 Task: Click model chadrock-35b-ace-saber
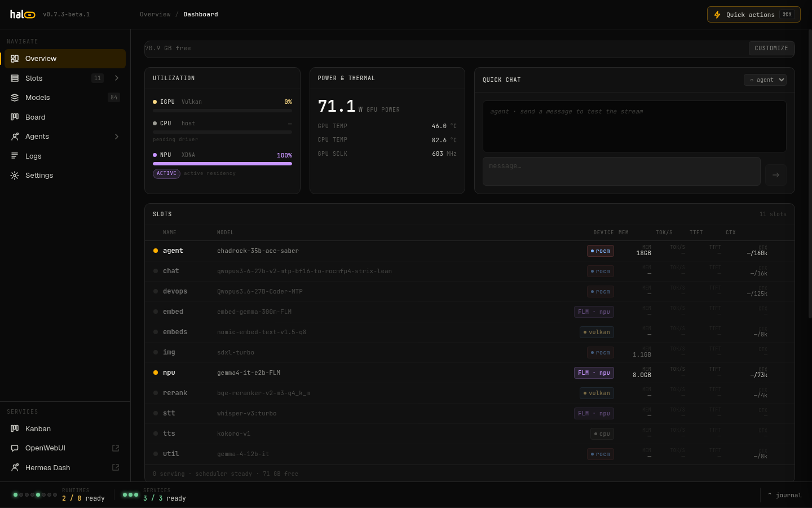coord(258,251)
